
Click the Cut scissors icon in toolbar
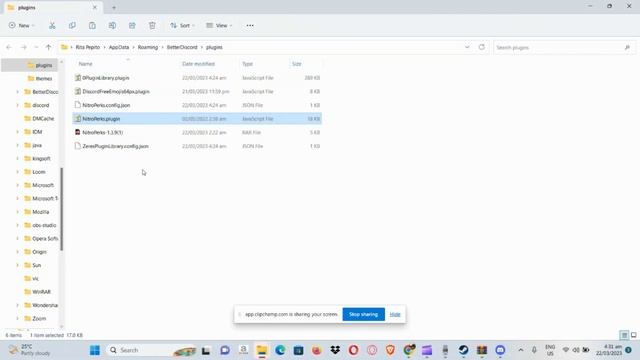[x=52, y=25]
